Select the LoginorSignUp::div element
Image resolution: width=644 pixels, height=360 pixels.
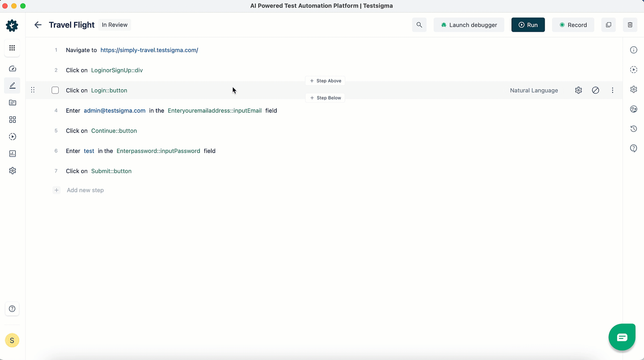coord(117,70)
